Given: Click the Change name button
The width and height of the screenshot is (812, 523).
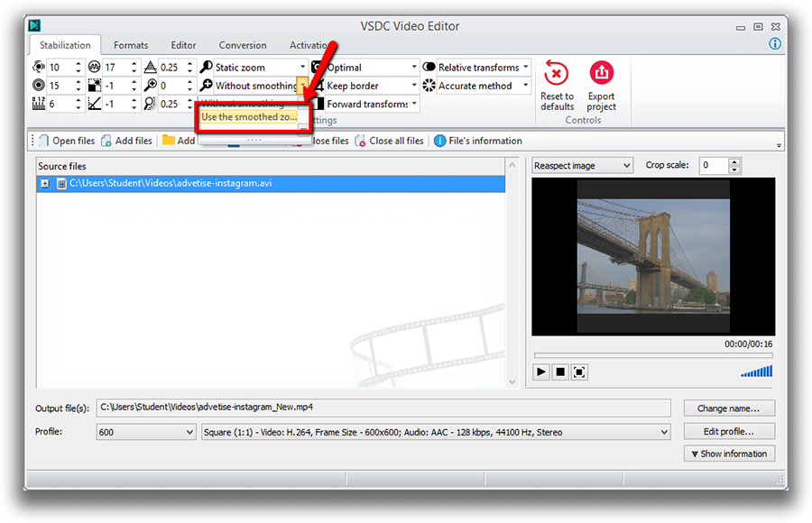Looking at the screenshot, I should point(729,408).
